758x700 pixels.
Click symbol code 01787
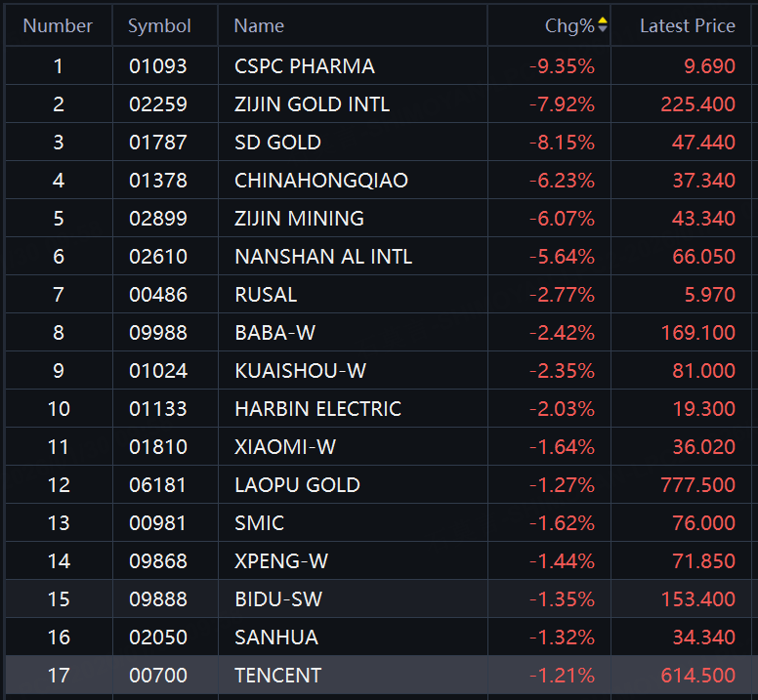tap(157, 143)
